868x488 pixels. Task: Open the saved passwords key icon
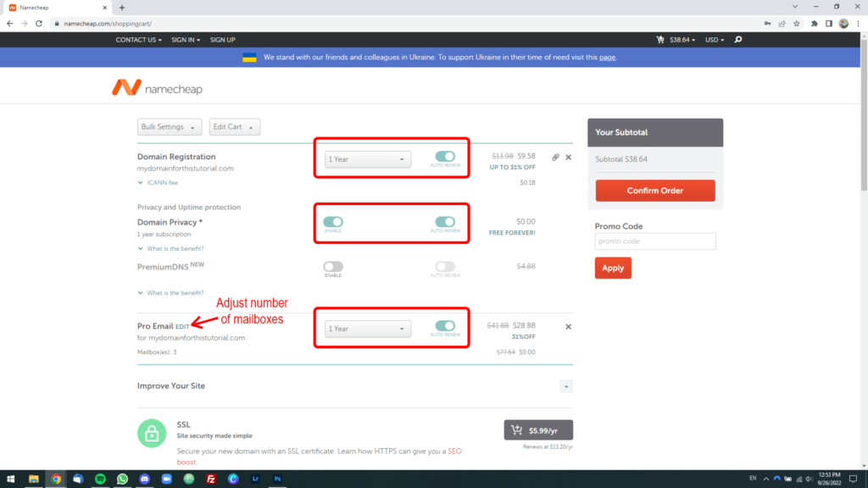(767, 23)
